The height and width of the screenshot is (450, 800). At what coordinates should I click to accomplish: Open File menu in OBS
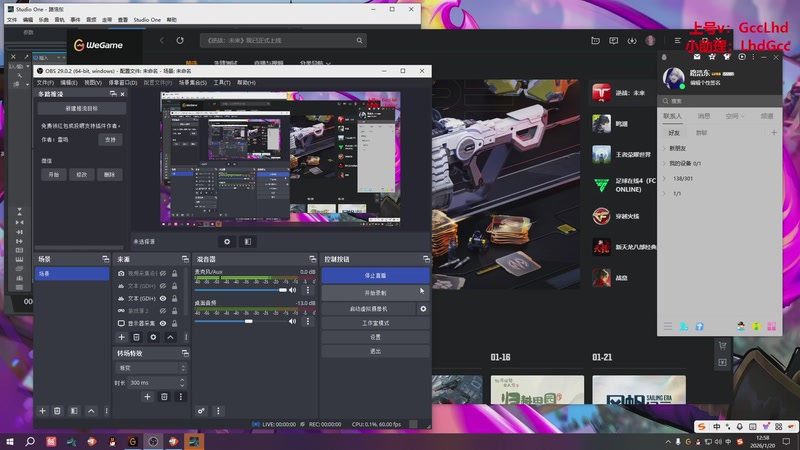click(x=45, y=83)
